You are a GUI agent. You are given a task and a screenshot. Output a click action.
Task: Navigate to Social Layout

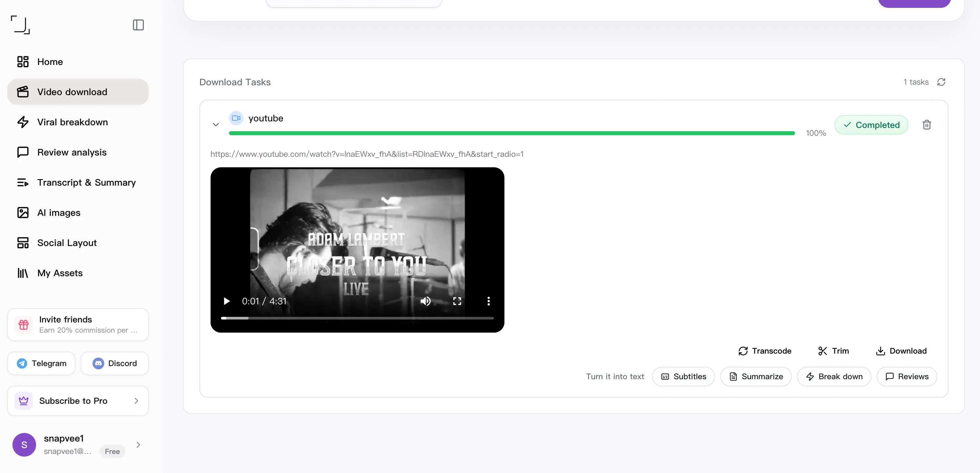[x=78, y=243]
